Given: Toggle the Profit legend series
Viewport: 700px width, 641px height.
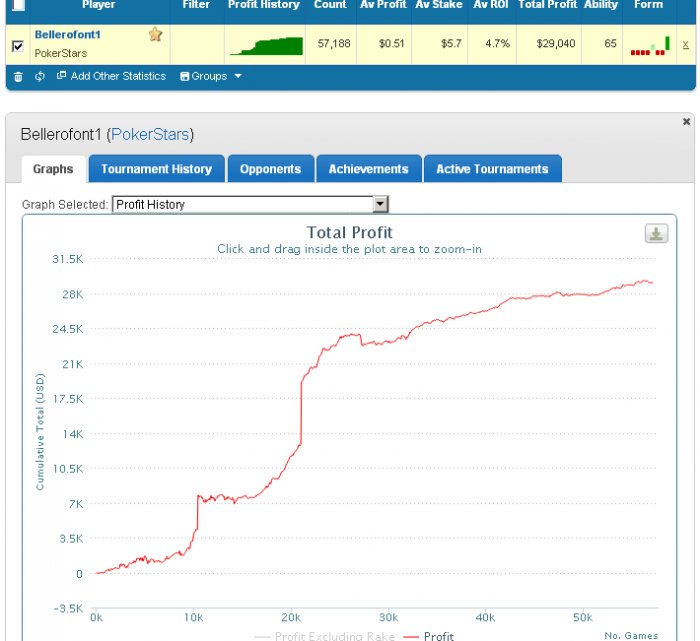Looking at the screenshot, I should (x=429, y=636).
